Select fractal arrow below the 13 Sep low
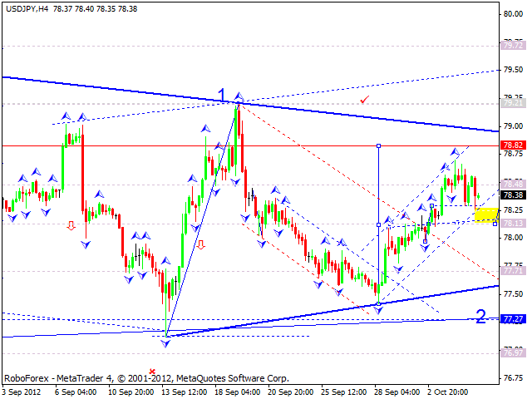This screenshot has width=532, height=399. [166, 342]
